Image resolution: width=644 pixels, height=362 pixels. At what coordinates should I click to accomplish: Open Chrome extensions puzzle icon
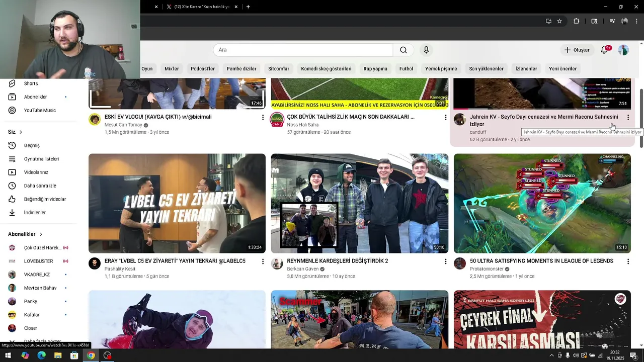pos(576,21)
